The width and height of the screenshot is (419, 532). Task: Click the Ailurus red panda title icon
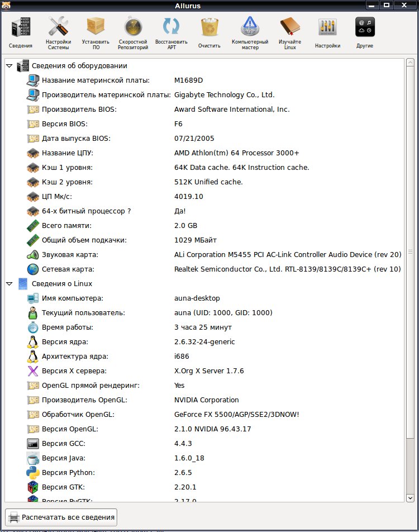pos(6,5)
